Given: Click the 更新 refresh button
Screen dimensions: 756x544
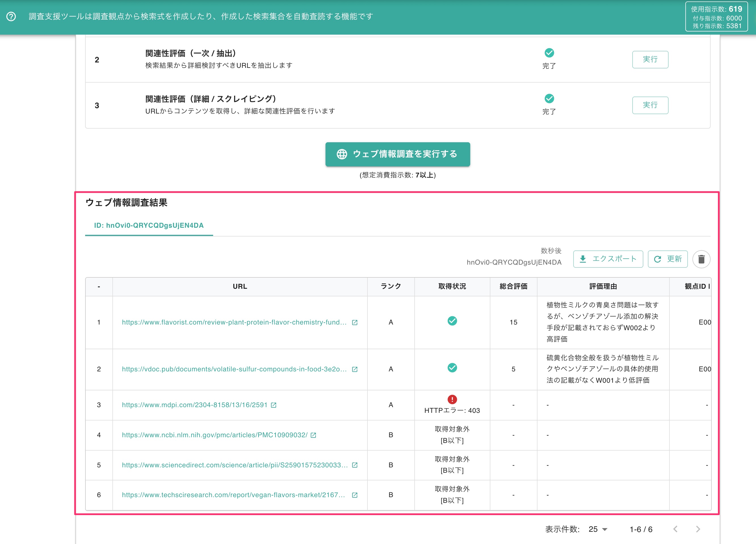Looking at the screenshot, I should click(x=667, y=259).
